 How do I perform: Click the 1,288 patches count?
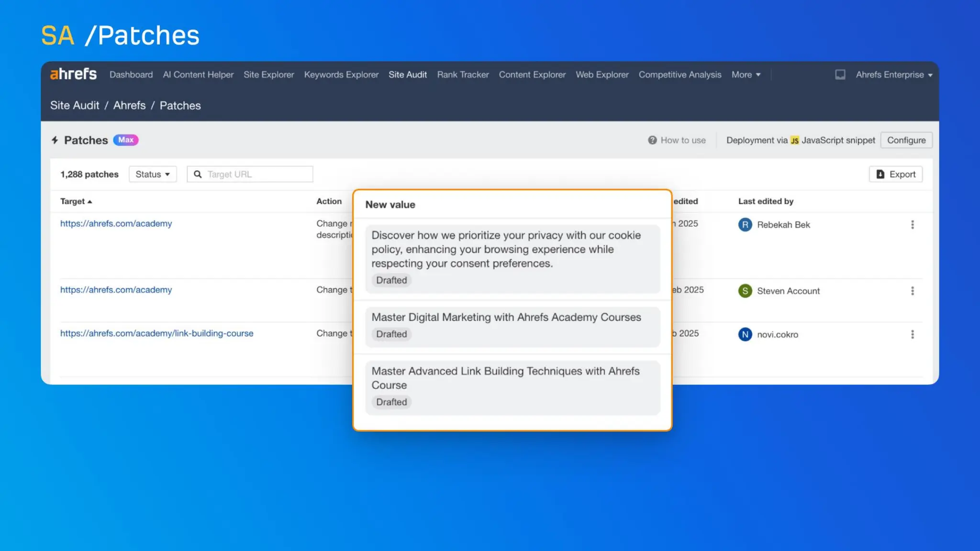pyautogui.click(x=89, y=174)
